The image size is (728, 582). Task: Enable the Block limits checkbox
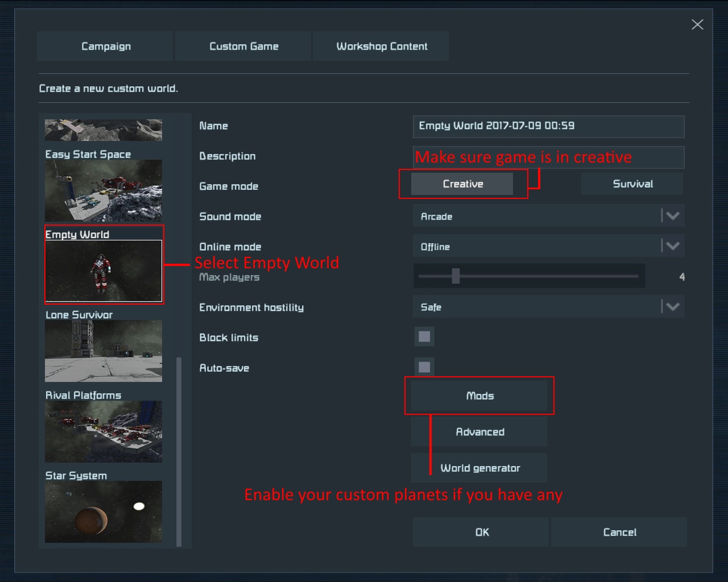pos(424,336)
